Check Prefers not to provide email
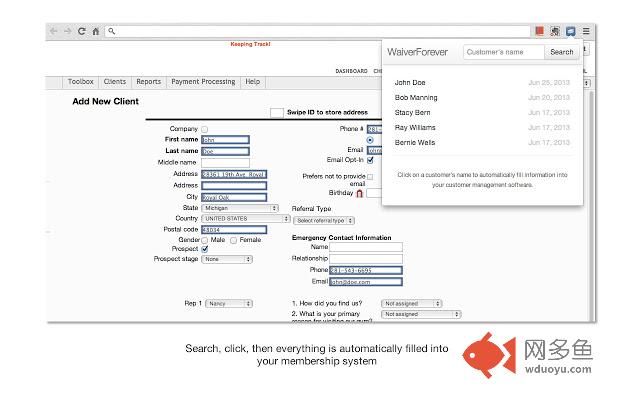This screenshot has height=400, width=640. point(370,177)
